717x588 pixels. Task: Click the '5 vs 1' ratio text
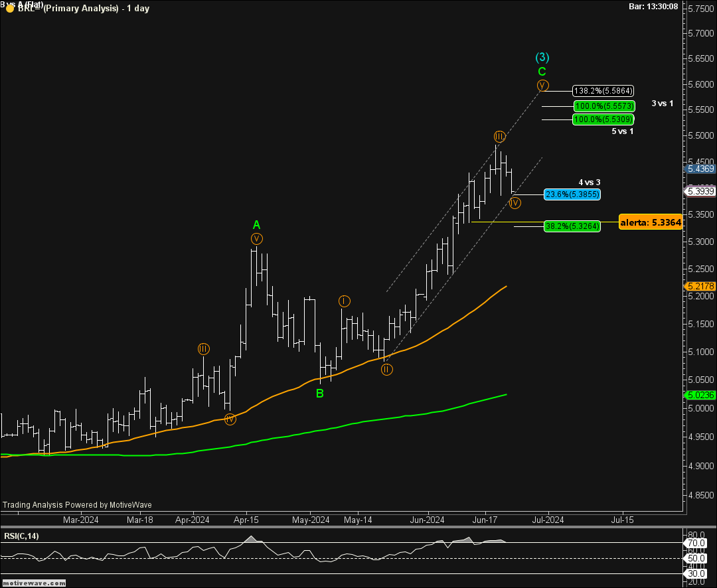tap(622, 131)
